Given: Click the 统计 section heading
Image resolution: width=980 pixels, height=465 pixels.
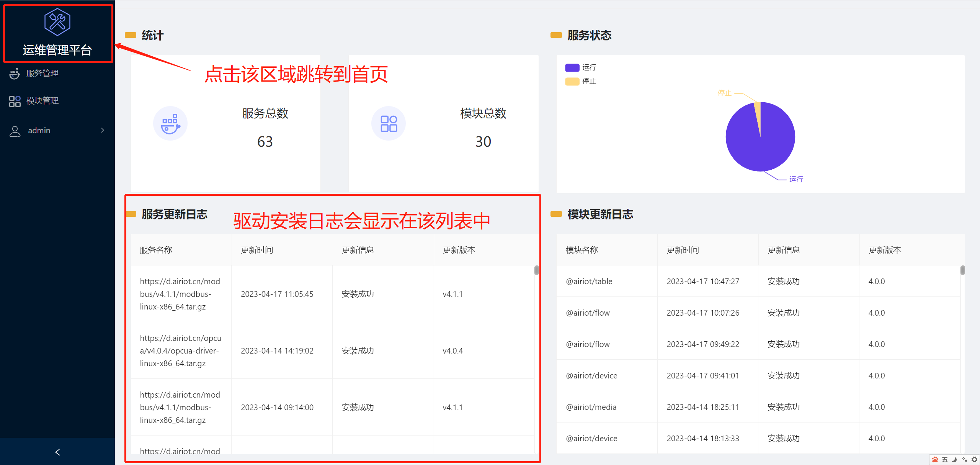Looking at the screenshot, I should [x=153, y=36].
